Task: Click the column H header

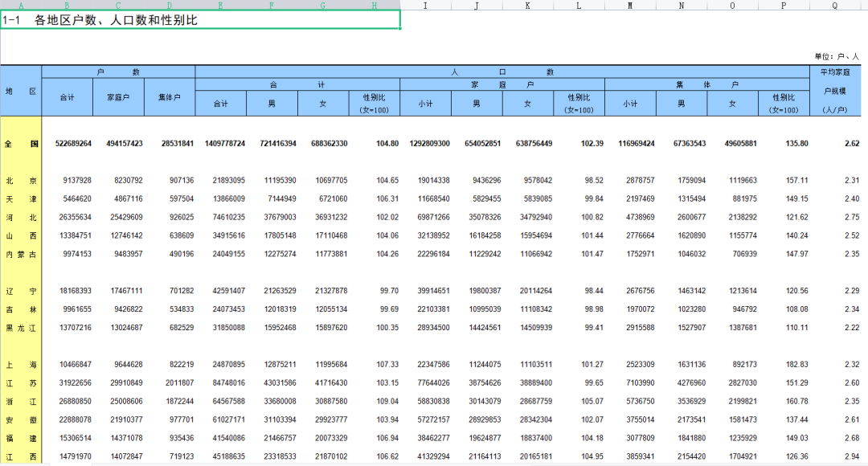Action: [374, 5]
